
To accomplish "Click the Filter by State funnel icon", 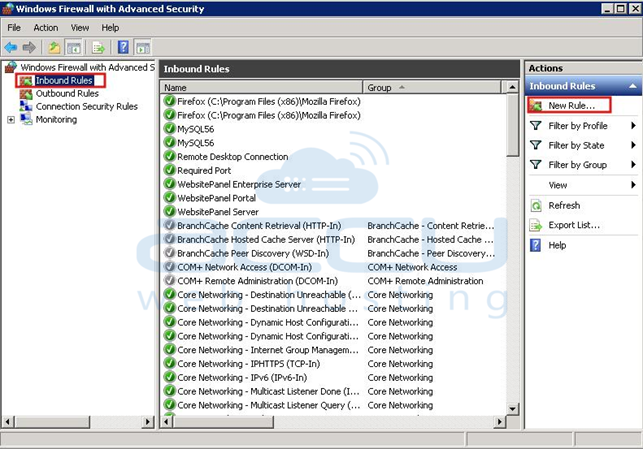I will (x=536, y=145).
